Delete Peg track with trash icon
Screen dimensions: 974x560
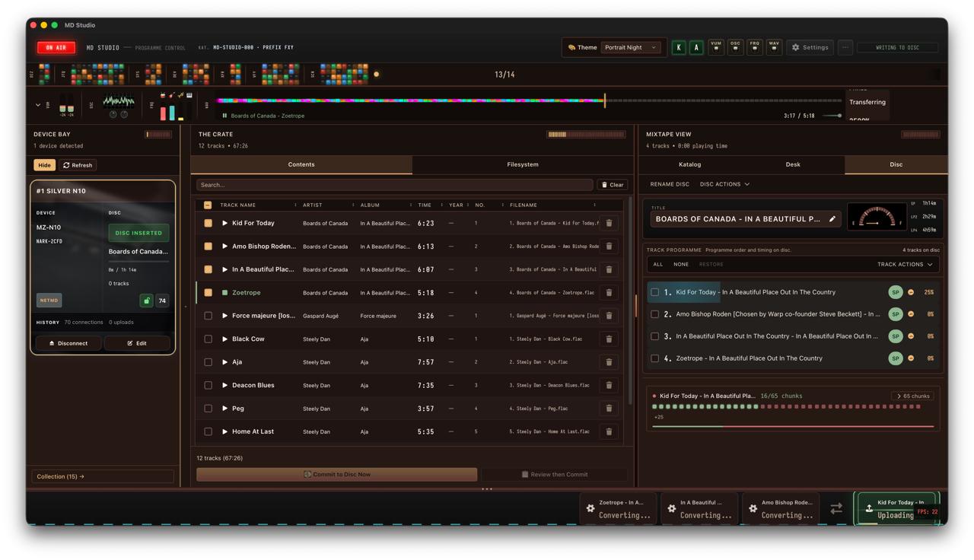609,409
